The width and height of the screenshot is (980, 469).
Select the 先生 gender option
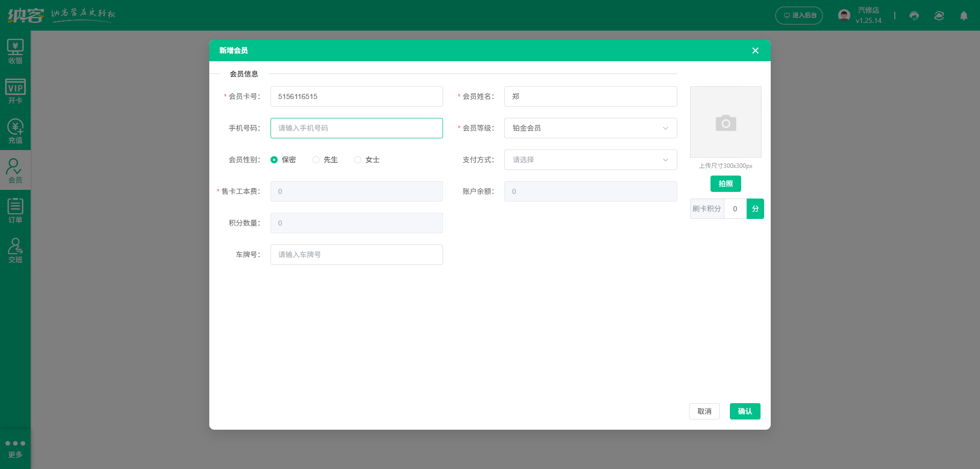point(315,160)
